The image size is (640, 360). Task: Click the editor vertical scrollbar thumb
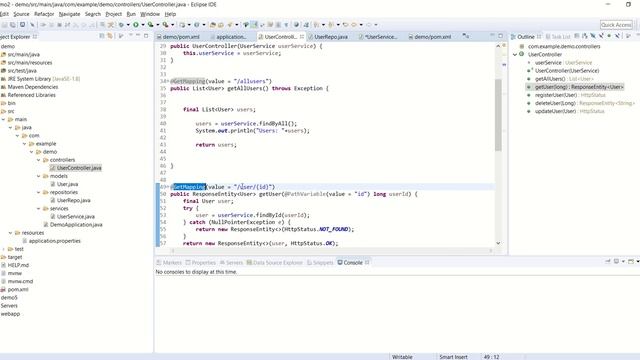(x=498, y=114)
